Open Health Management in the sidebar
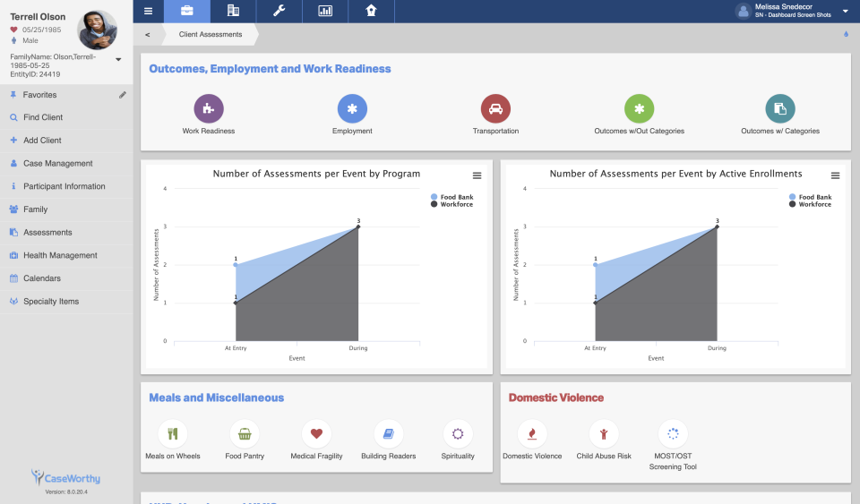 (65, 255)
